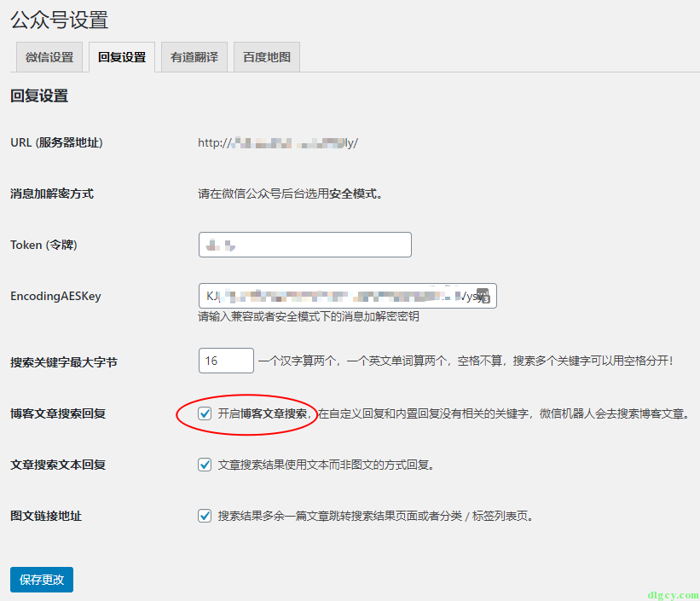Image resolution: width=700 pixels, height=601 pixels.
Task: Click the 图文链接地址 label
Action: tap(46, 516)
